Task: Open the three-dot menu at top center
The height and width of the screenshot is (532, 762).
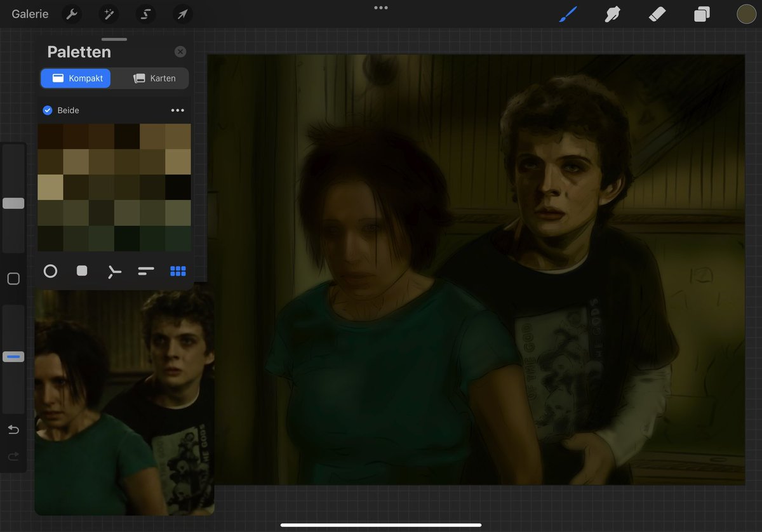Action: point(381,8)
